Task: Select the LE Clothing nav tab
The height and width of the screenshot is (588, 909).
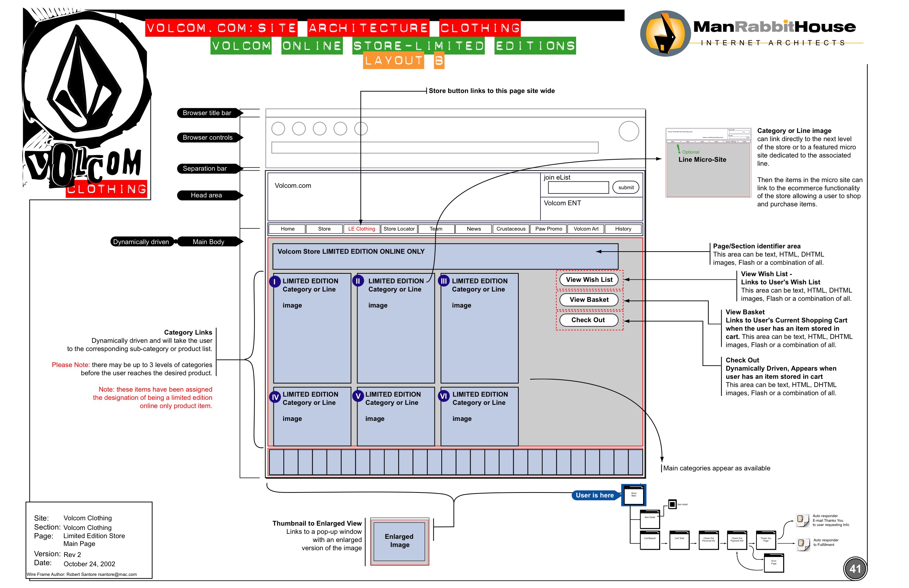Action: pos(361,229)
